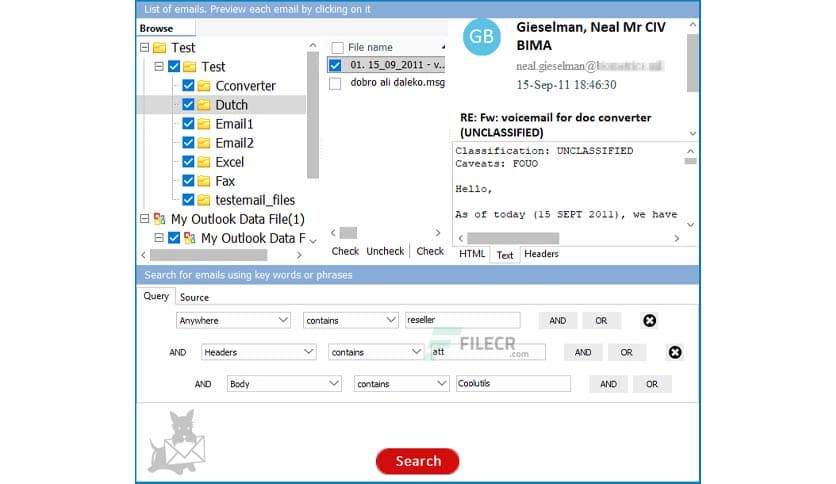Click the File name column header
Screen dimensions: 836x484
(x=370, y=47)
